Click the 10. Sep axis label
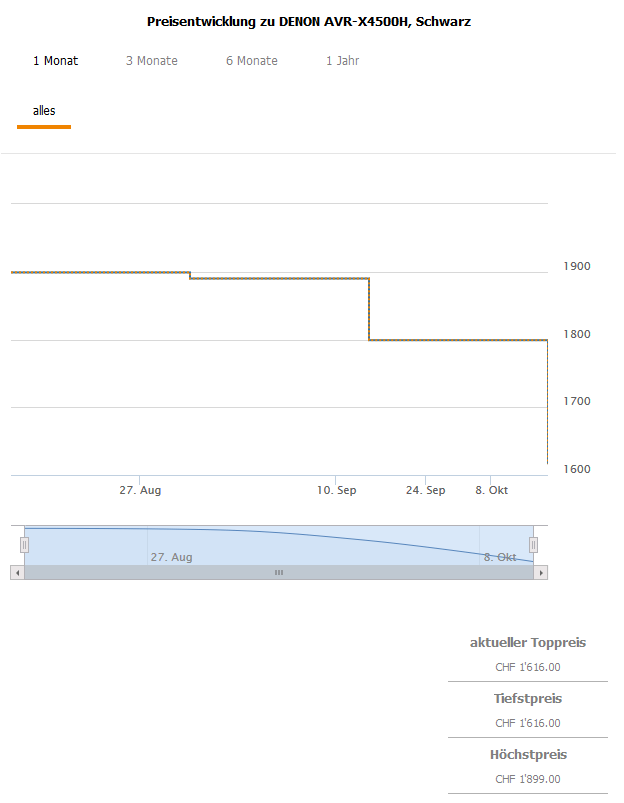The width and height of the screenshot is (624, 803). point(337,491)
